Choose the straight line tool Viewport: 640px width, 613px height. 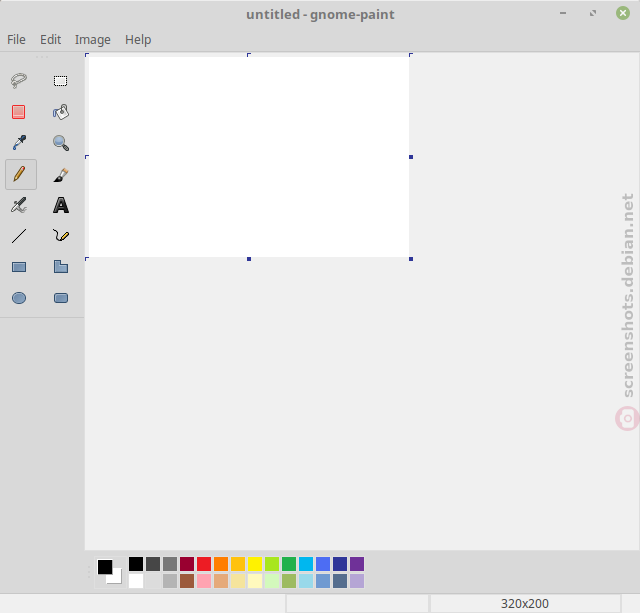point(19,236)
